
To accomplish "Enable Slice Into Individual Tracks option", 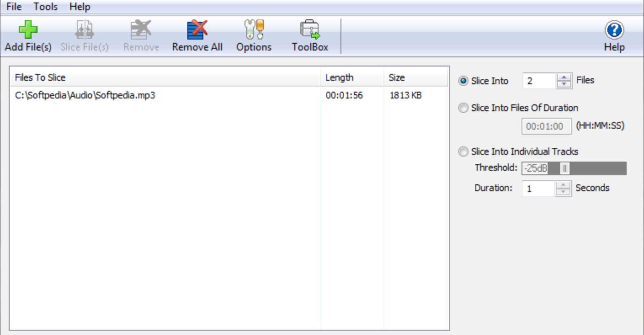I will (463, 152).
